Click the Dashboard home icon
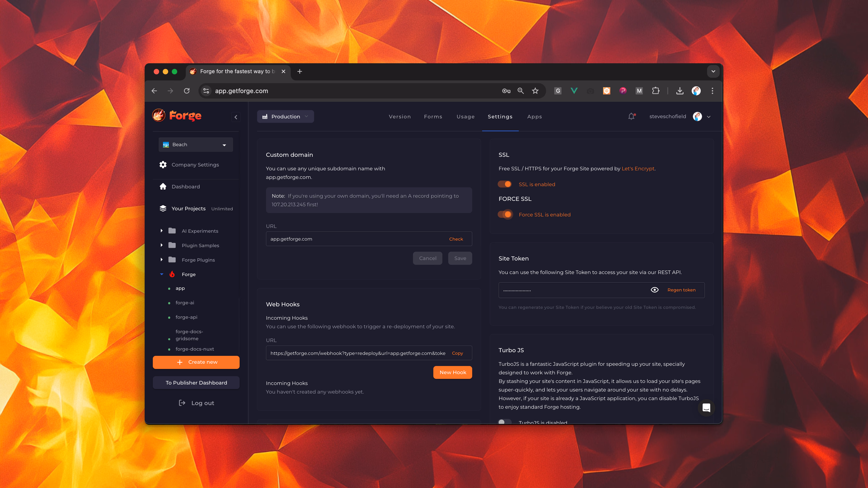The width and height of the screenshot is (868, 488). point(163,187)
